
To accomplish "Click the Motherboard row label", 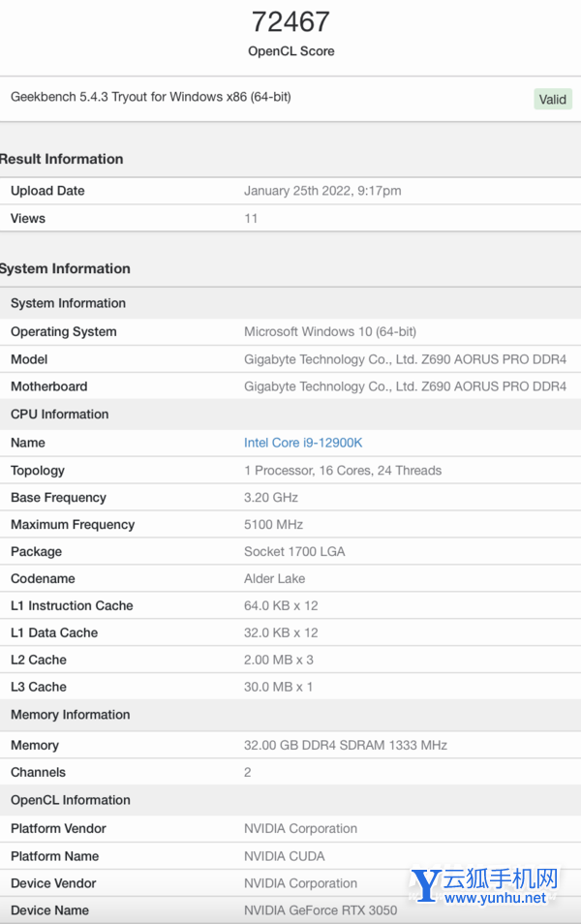I will point(48,386).
